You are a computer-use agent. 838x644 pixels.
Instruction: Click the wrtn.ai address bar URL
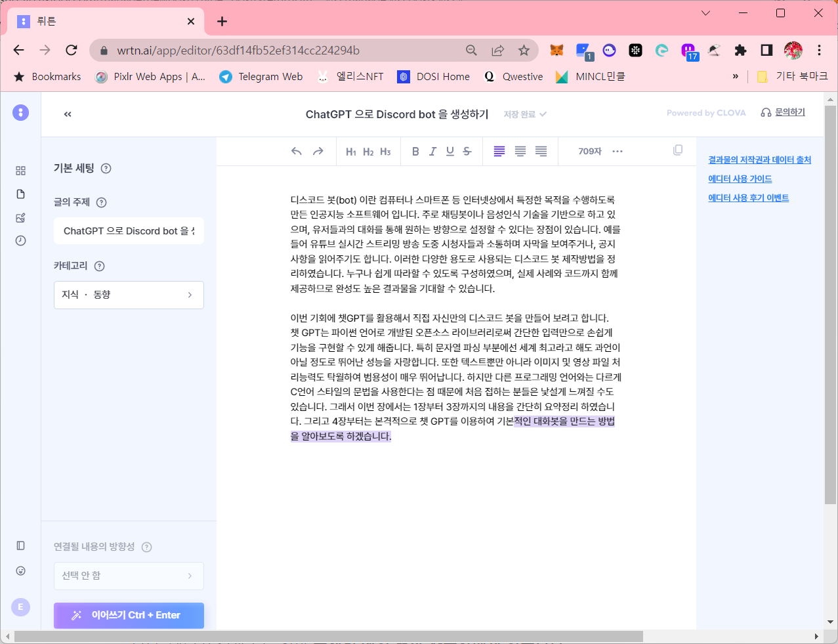point(238,51)
